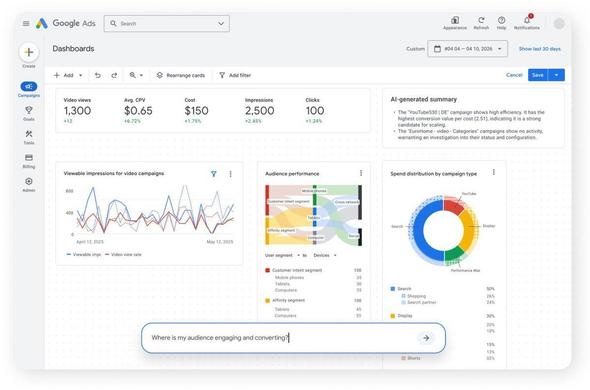The width and height of the screenshot is (590, 390).
Task: Click the Save button
Action: point(538,75)
